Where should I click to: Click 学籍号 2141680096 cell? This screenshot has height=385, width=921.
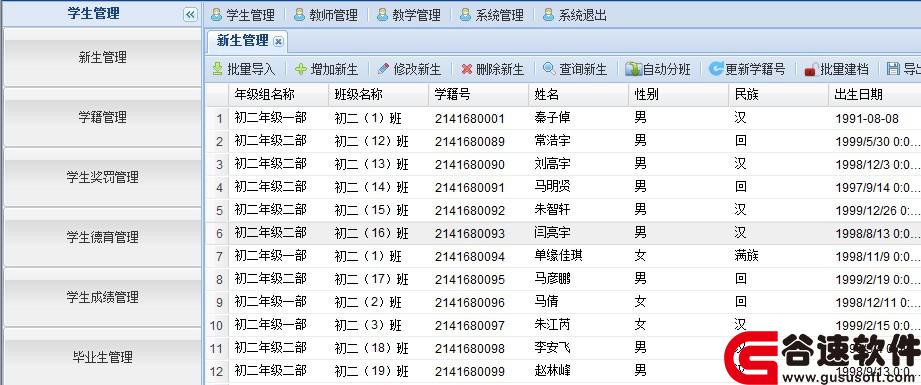469,303
